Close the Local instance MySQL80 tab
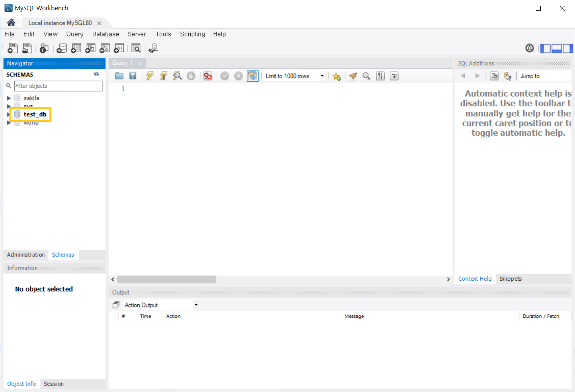Image resolution: width=575 pixels, height=392 pixels. (x=99, y=23)
